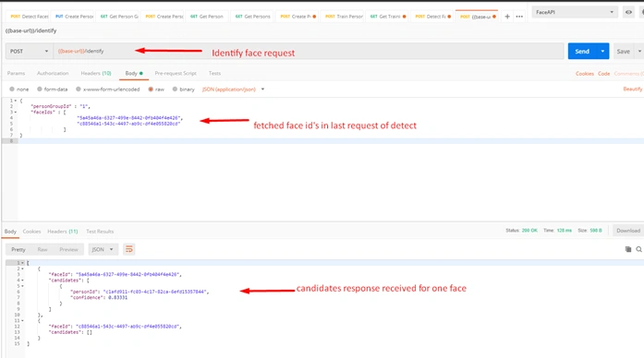
Task: Click the request URL field with /identify
Action: click(308, 52)
